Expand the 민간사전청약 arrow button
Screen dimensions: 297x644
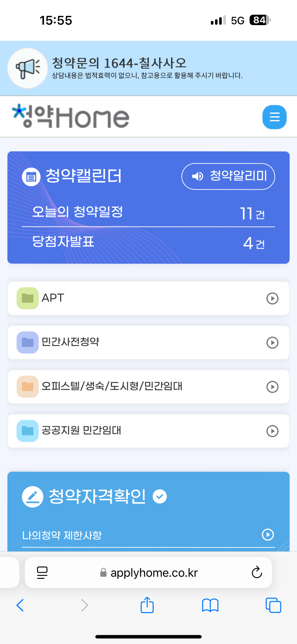[272, 342]
